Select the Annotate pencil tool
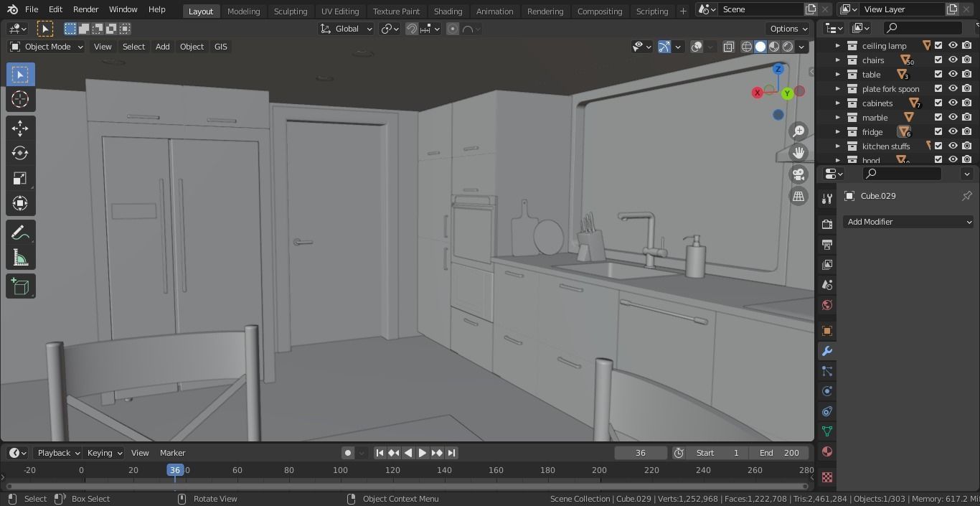This screenshot has height=506, width=980. (x=20, y=233)
